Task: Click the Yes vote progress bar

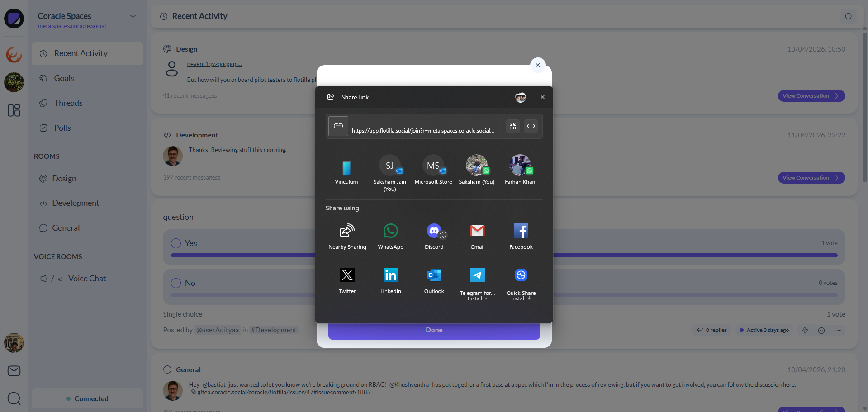Action: pos(504,256)
